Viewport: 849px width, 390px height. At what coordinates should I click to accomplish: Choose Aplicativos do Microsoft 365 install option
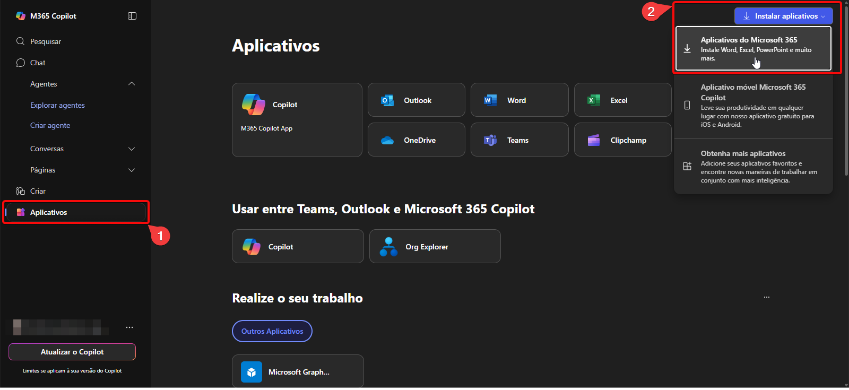753,49
